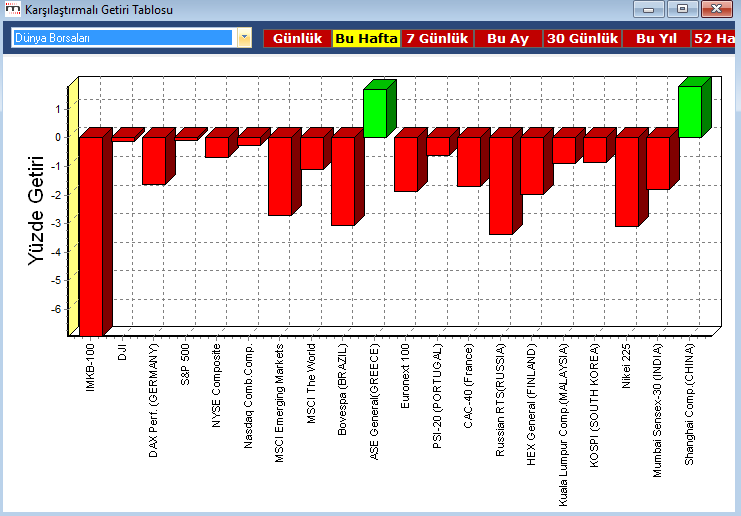
Task: Switch to the 7 Günlük tab
Action: [437, 38]
